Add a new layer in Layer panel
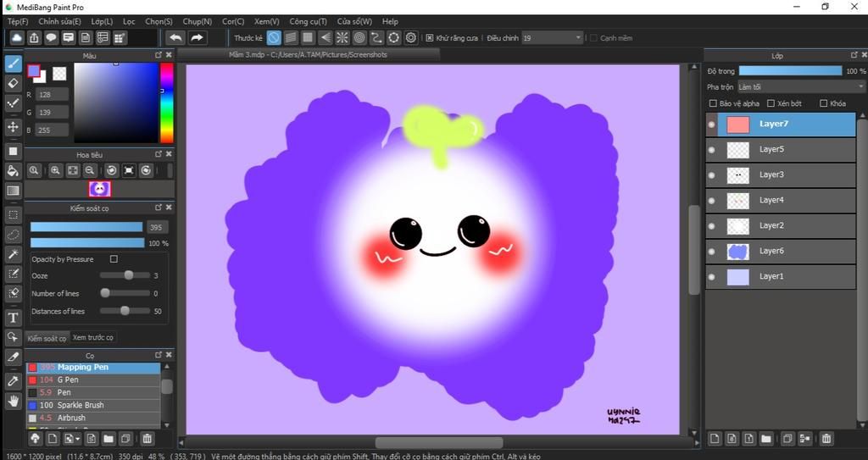Viewport: 868px width, 460px height. 715,439
